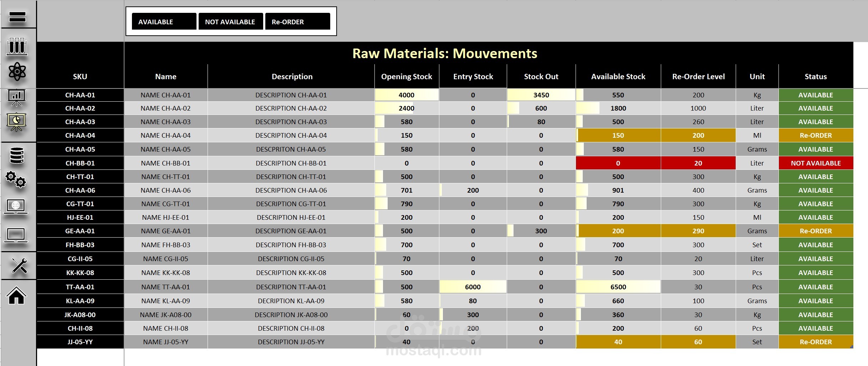Select unit Set for FH-BB-03
This screenshot has width=868, height=366.
757,245
